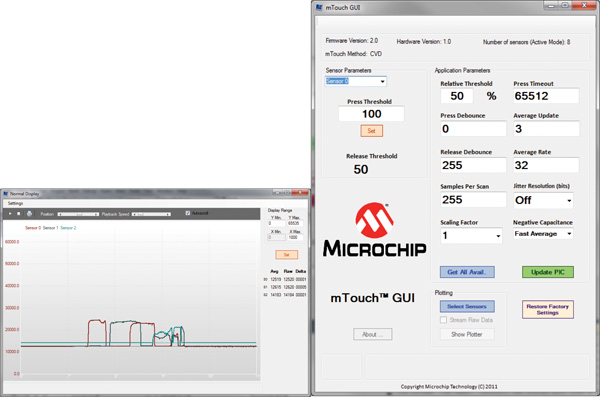Click the Average Update input field
Viewport: 600px width, 397px height.
[x=546, y=129]
